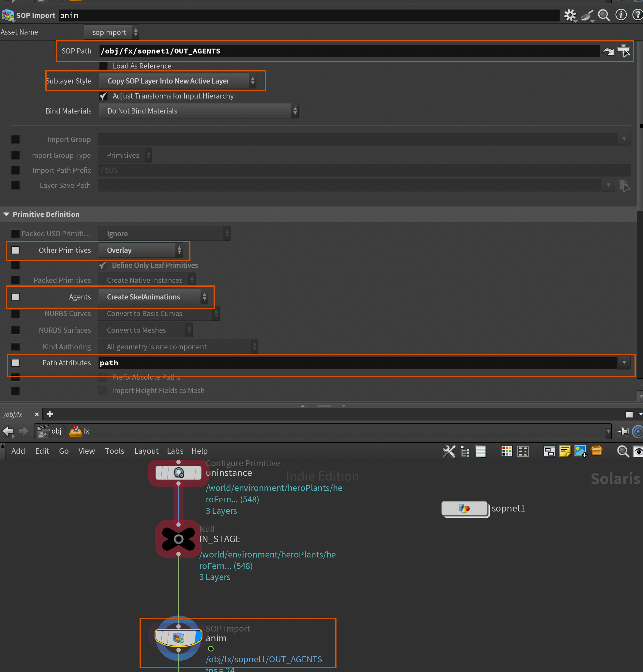Toggle the Agents override checkbox
The width and height of the screenshot is (643, 672).
tap(15, 297)
